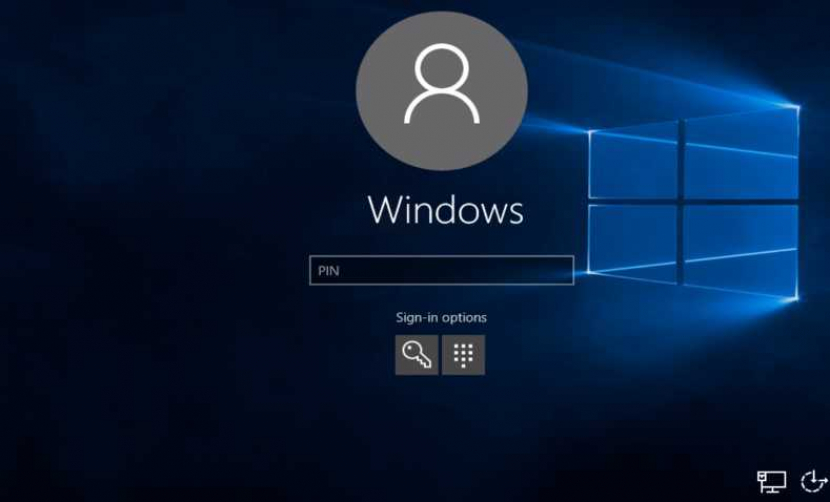Open the Ease of Access icon
Image resolution: width=830 pixels, height=502 pixels.
click(x=814, y=481)
